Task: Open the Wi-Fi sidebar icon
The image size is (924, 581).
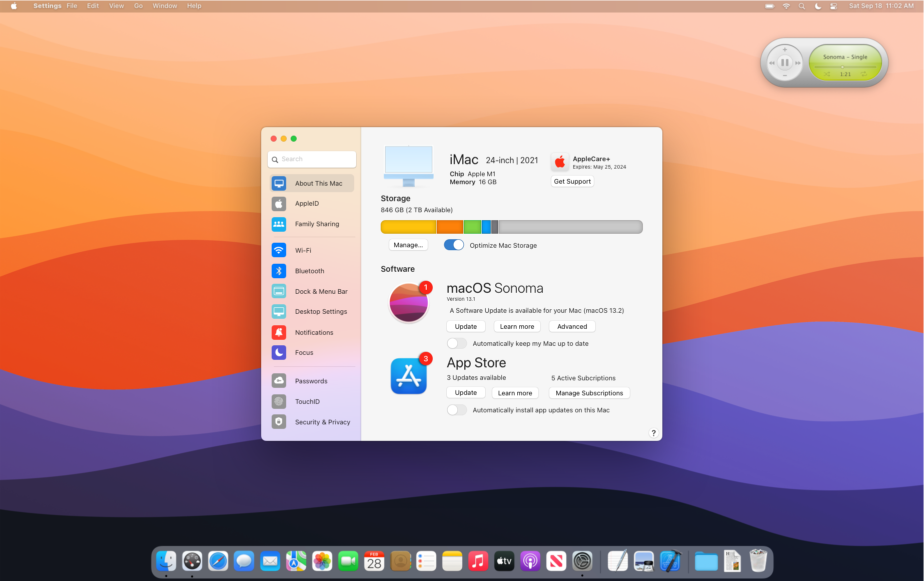Action: coord(279,250)
